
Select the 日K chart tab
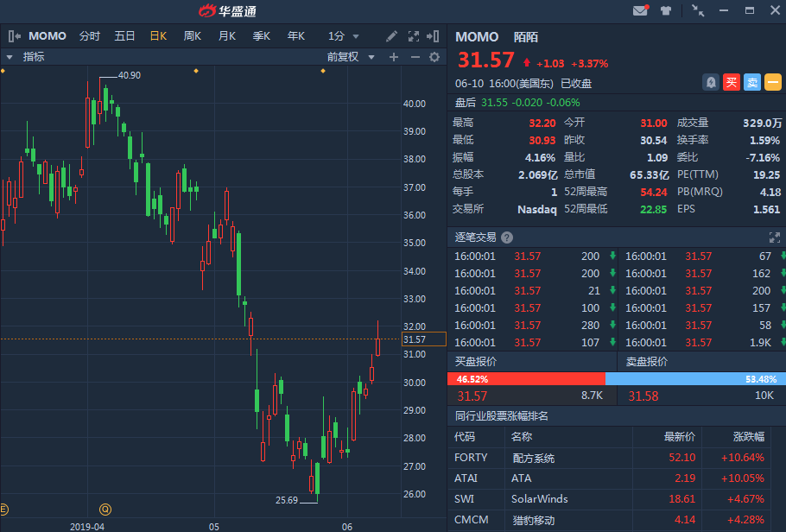click(158, 36)
